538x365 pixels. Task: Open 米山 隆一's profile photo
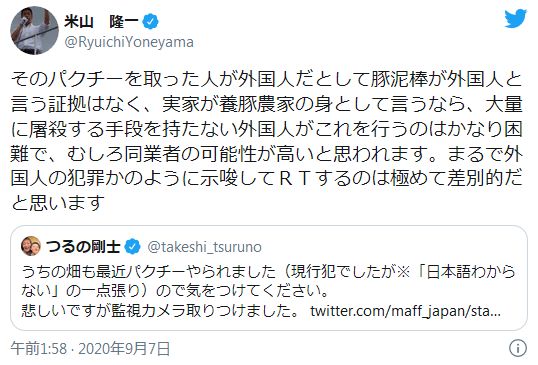click(x=34, y=31)
